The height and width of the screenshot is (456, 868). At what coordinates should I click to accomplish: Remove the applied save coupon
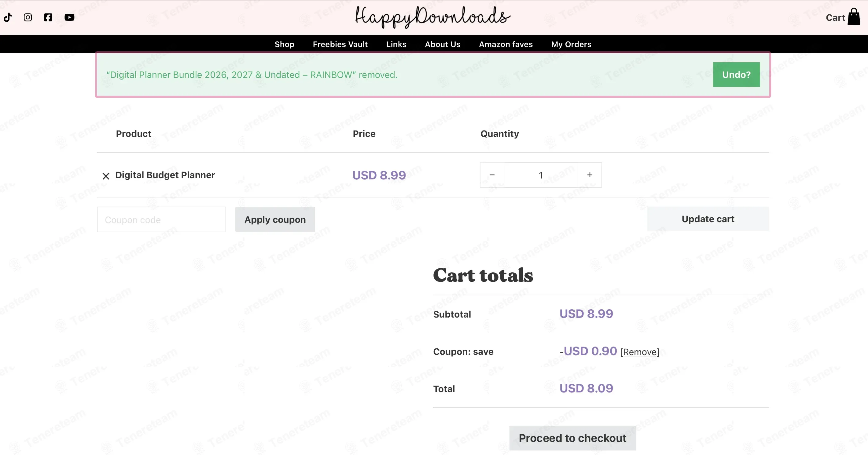tap(640, 352)
